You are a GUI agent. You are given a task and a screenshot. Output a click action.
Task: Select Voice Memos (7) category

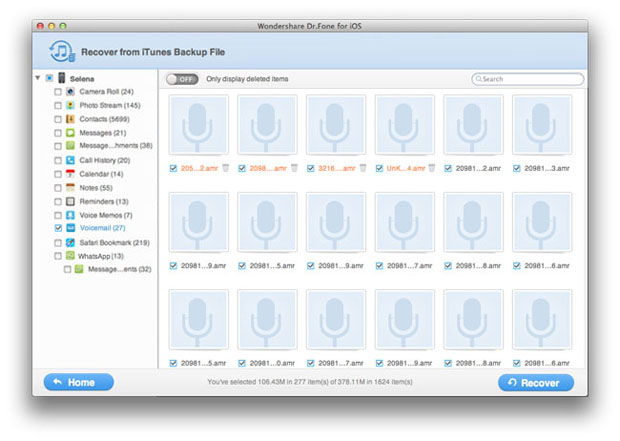106,215
